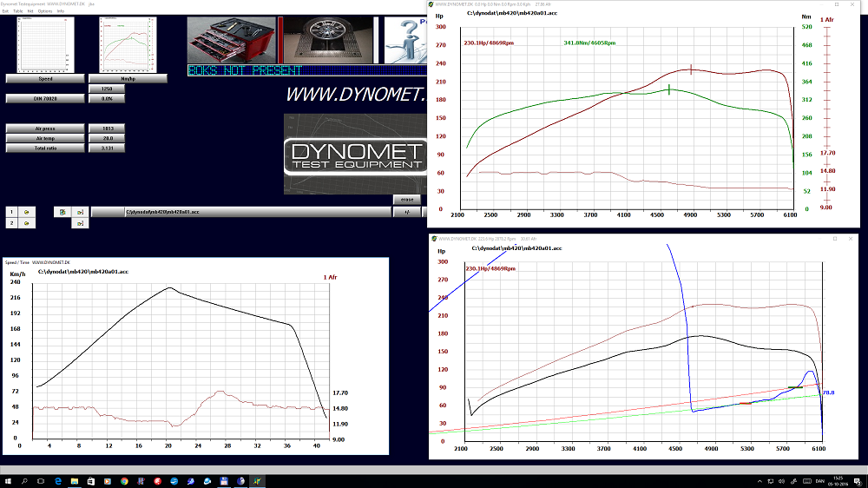The width and height of the screenshot is (868, 488).
Task: Select the Nm/hp graph thumbnail
Action: pos(128,44)
